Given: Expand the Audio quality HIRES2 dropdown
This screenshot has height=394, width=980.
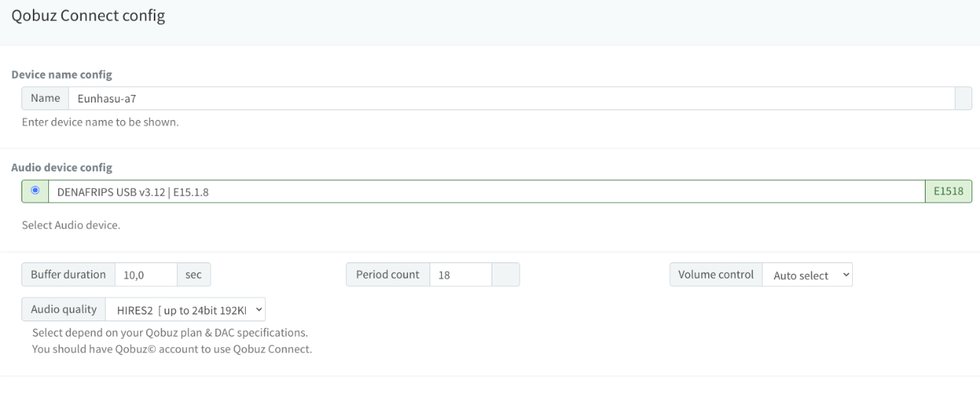Looking at the screenshot, I should [185, 309].
